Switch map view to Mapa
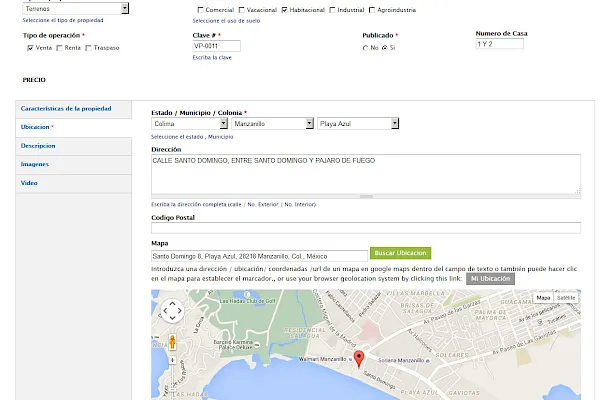The width and height of the screenshot is (600, 400). click(543, 298)
